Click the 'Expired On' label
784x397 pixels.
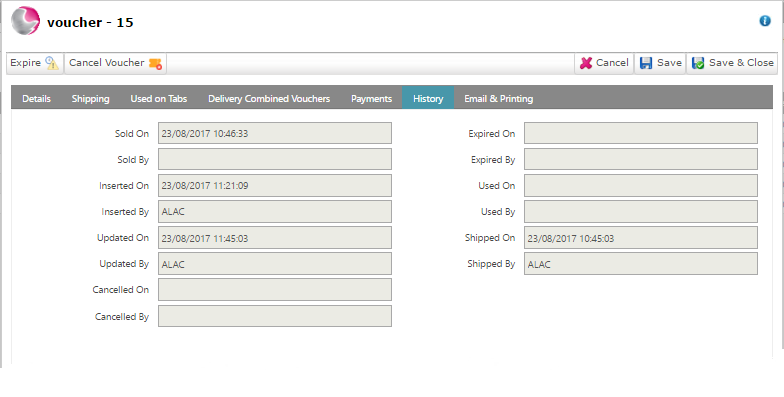492,134
